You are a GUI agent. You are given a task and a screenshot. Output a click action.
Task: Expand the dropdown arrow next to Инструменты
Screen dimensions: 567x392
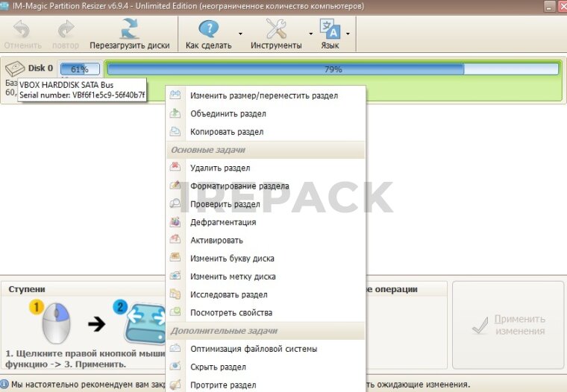[x=310, y=34]
